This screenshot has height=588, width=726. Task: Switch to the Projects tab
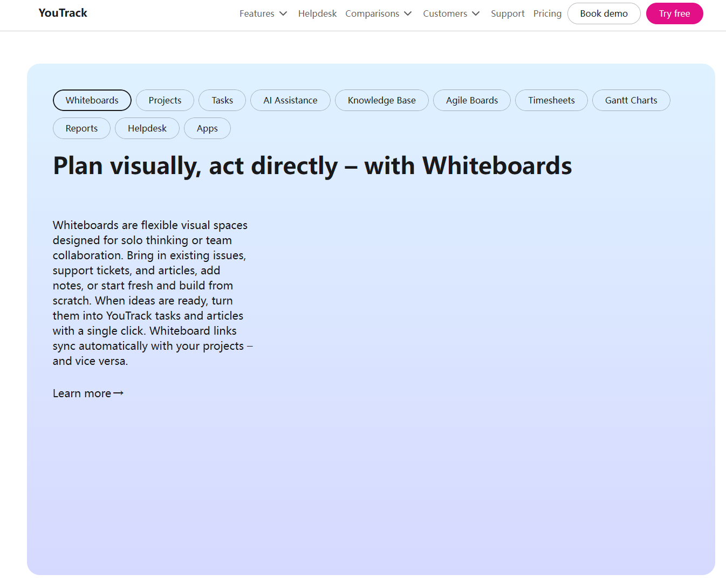[165, 100]
